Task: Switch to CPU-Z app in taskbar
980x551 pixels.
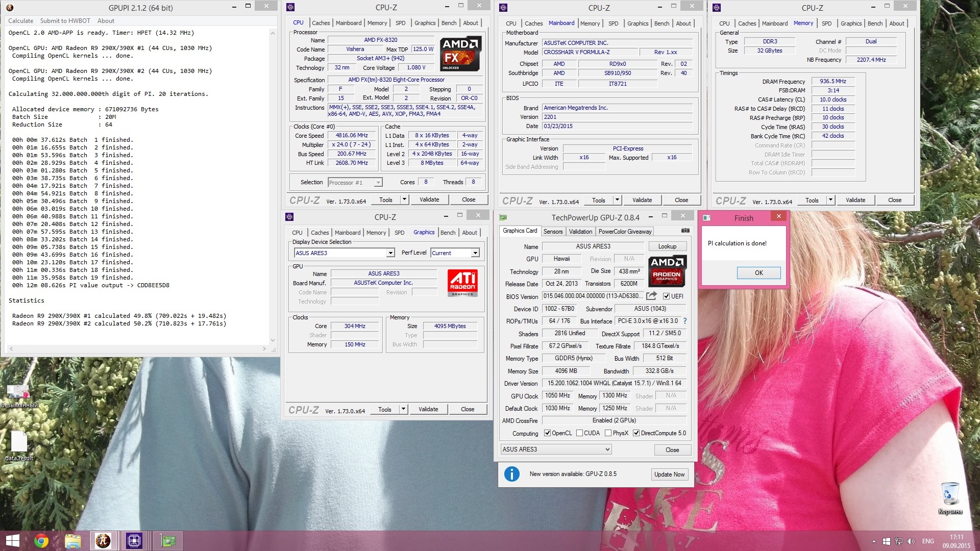Action: (x=134, y=541)
